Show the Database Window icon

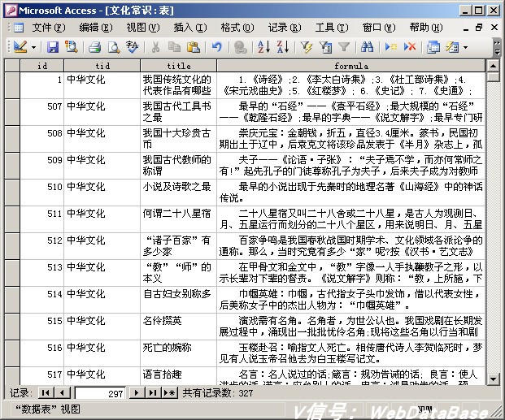(433, 47)
